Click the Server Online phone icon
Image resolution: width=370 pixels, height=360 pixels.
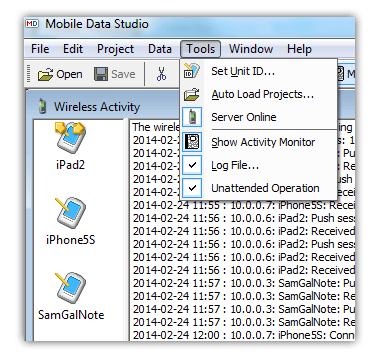pos(192,117)
